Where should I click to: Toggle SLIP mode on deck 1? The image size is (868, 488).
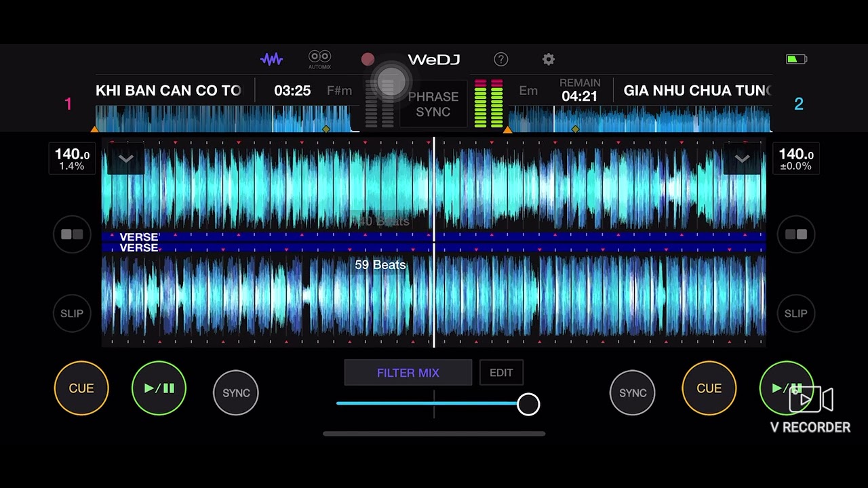(x=72, y=313)
